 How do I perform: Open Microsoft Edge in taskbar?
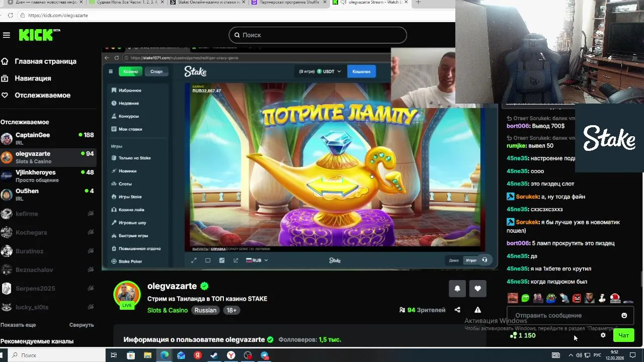[x=165, y=355]
